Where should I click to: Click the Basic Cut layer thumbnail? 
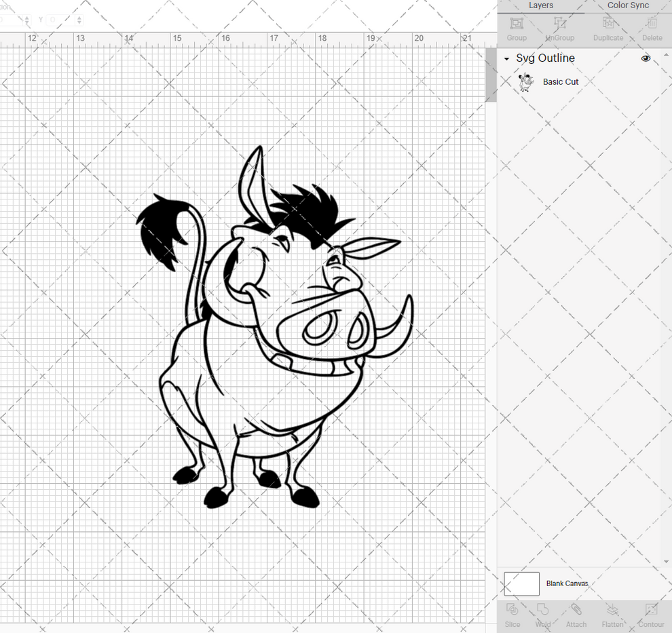click(525, 81)
